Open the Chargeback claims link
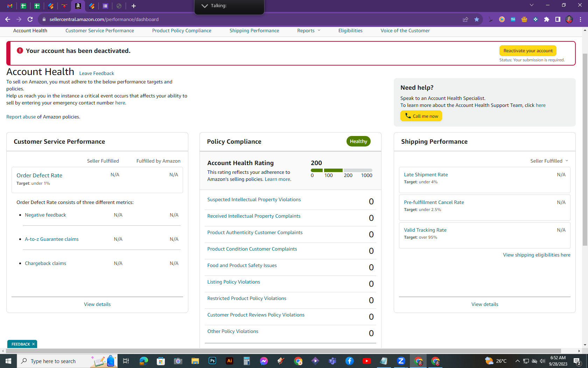 pos(45,263)
